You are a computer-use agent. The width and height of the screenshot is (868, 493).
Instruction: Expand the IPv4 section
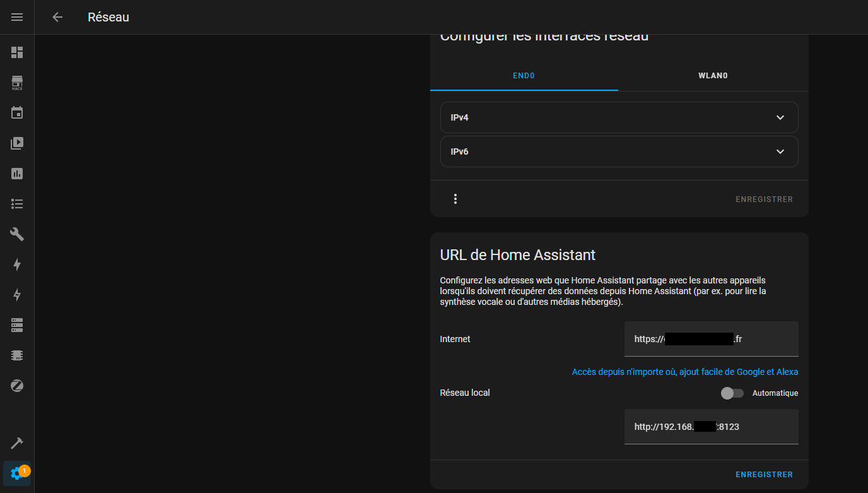[x=619, y=117]
